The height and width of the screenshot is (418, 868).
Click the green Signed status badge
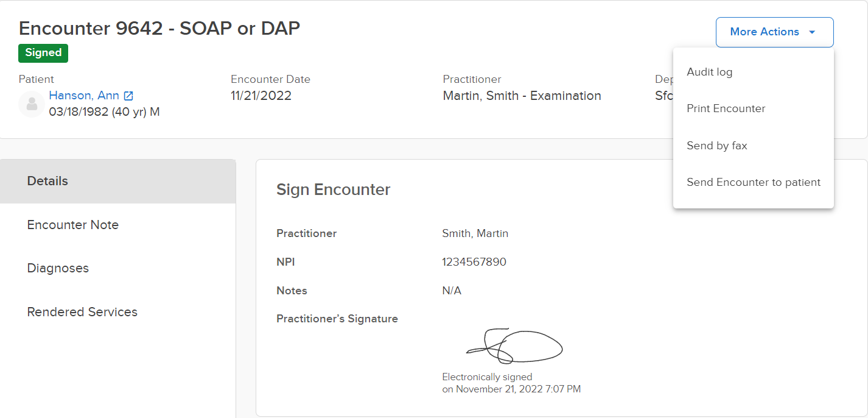pyautogui.click(x=43, y=53)
